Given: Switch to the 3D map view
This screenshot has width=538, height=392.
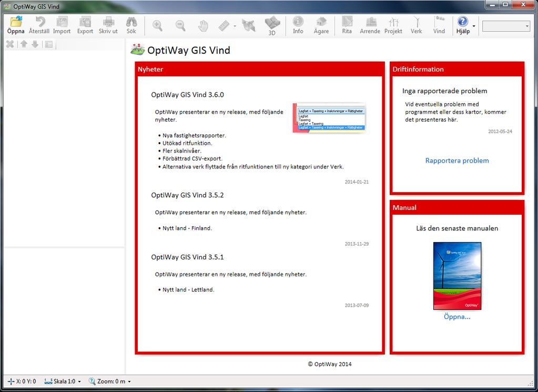Looking at the screenshot, I should click(272, 25).
